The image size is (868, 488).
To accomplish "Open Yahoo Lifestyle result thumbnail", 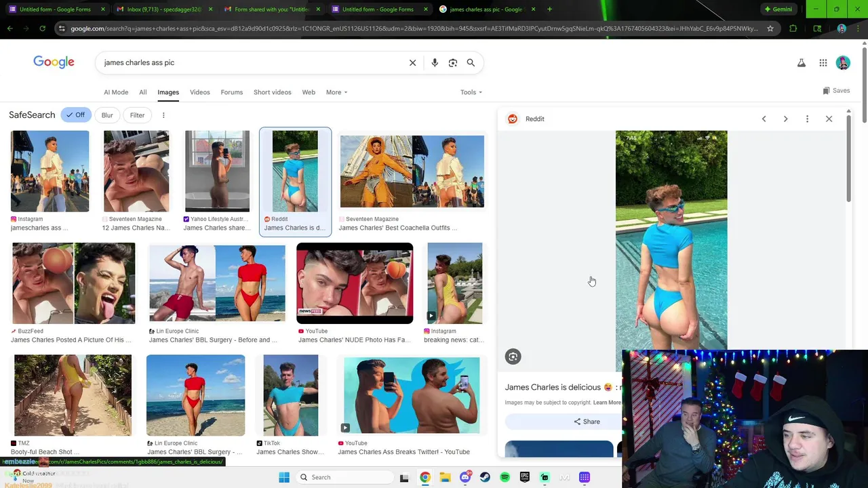I will pyautogui.click(x=217, y=171).
